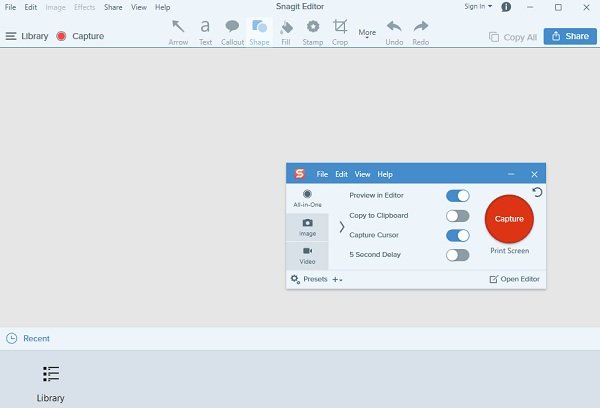Open the View menu in Snagit Editor
The image size is (600, 408).
pyautogui.click(x=139, y=7)
